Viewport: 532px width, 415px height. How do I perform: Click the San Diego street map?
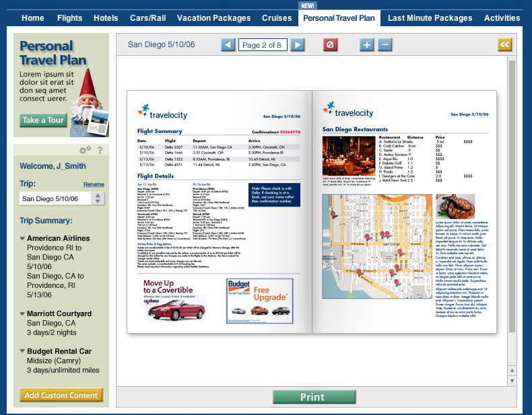click(377, 246)
